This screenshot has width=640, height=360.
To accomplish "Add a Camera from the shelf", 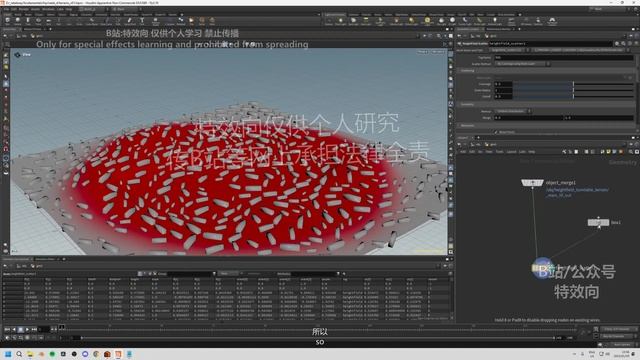I will (x=329, y=20).
